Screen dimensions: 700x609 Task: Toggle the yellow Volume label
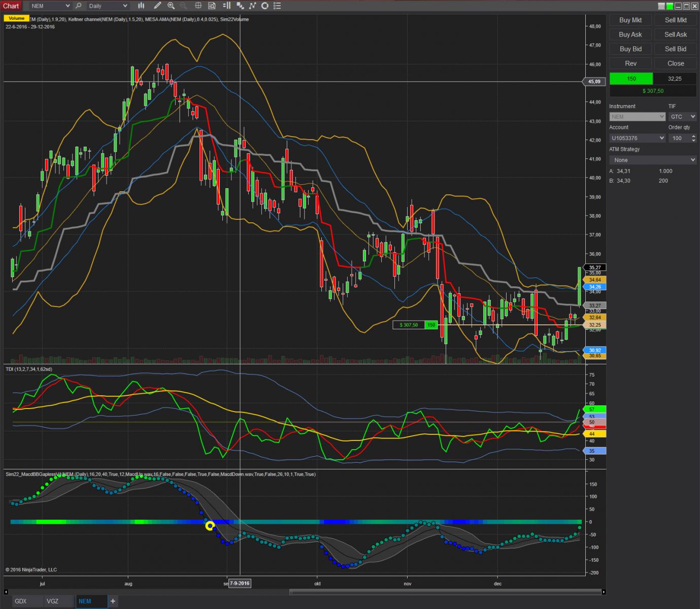point(16,19)
